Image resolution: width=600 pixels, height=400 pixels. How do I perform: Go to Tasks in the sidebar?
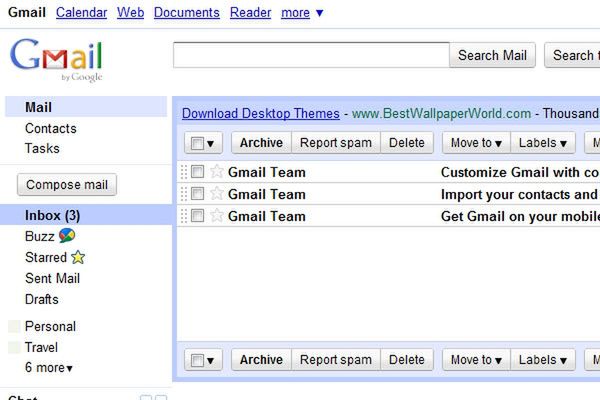coord(42,149)
